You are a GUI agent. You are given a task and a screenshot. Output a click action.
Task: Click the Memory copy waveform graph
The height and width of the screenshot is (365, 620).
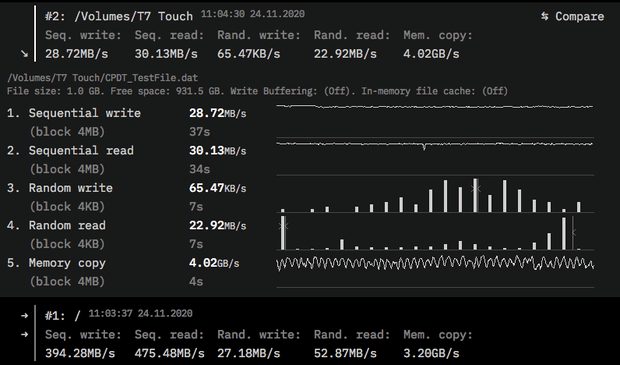[435, 270]
